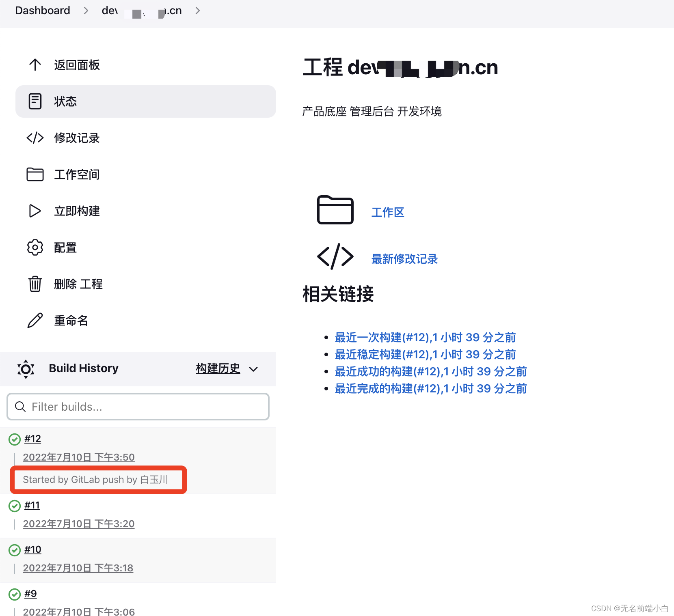Open build #11 link
Screen dimensions: 674x616
[32, 505]
